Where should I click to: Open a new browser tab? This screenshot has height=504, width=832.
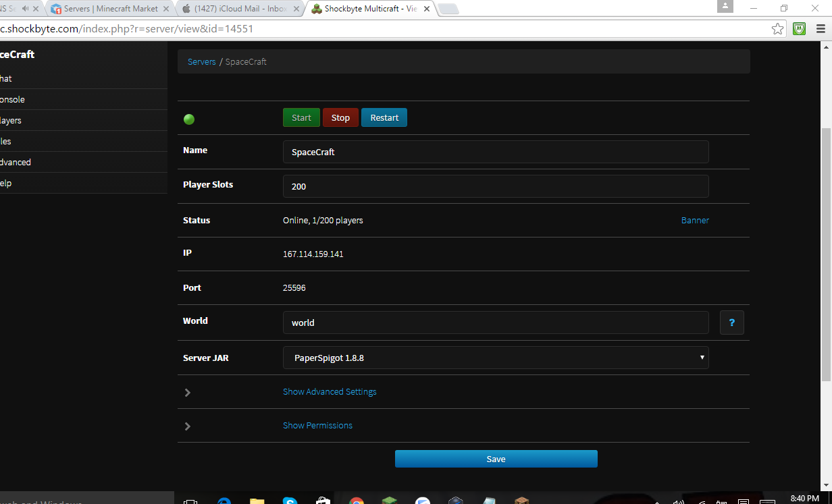coord(448,9)
